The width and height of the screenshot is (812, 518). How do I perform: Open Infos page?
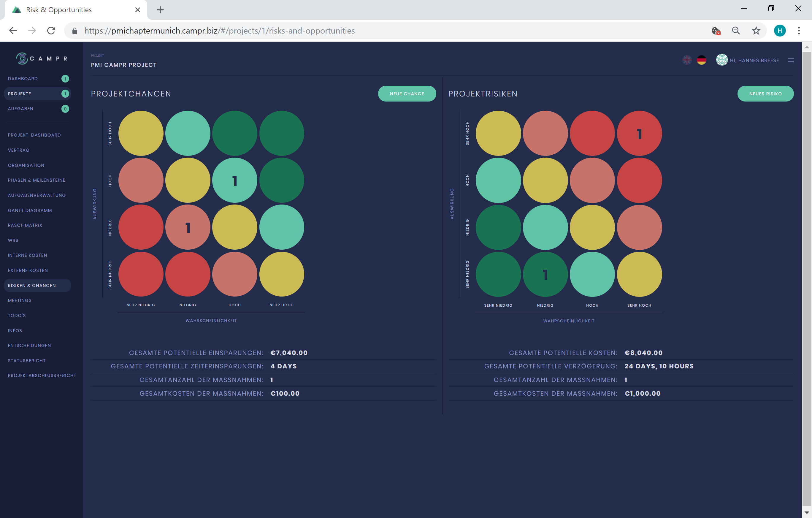[15, 330]
